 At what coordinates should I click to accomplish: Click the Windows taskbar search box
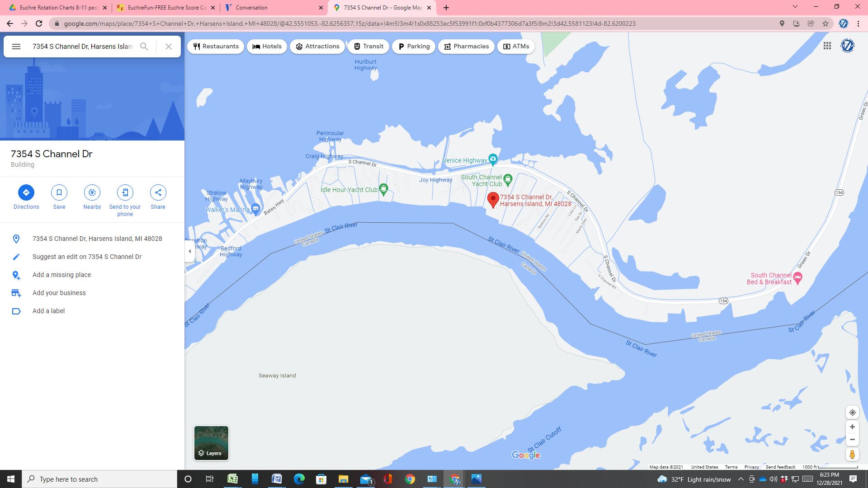point(99,479)
